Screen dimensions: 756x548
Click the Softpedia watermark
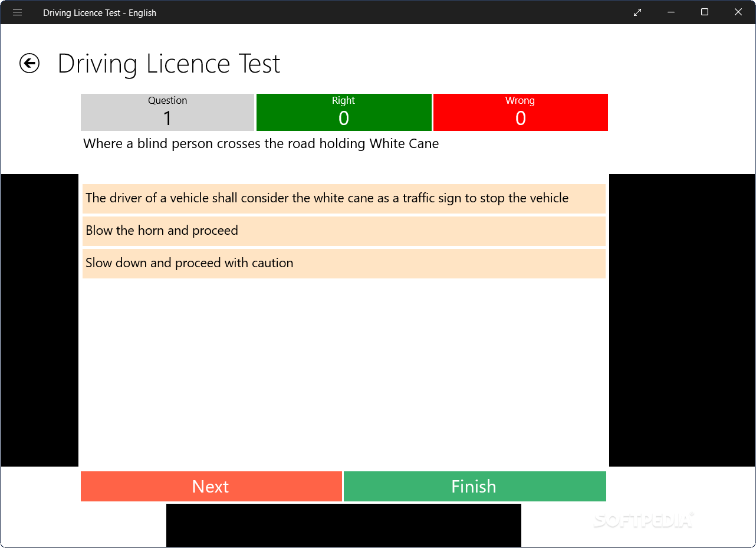point(643,521)
